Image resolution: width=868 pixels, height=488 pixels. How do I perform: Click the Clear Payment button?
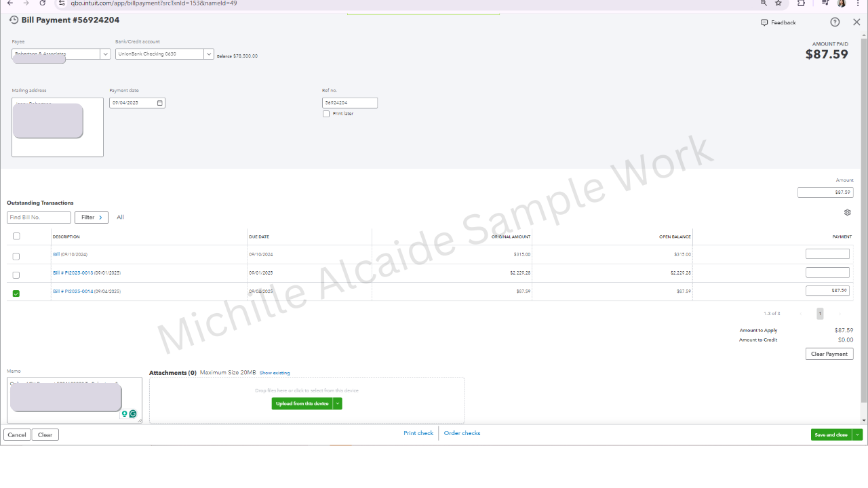[829, 354]
